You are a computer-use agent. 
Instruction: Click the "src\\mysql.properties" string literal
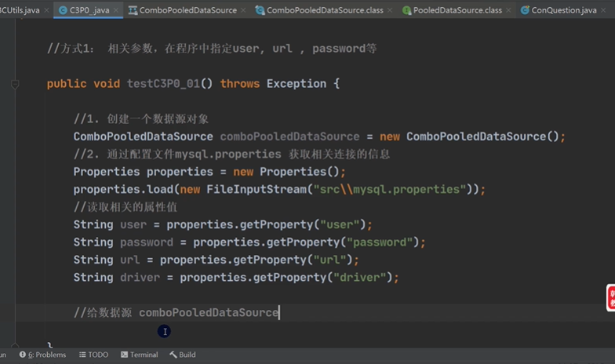click(390, 190)
